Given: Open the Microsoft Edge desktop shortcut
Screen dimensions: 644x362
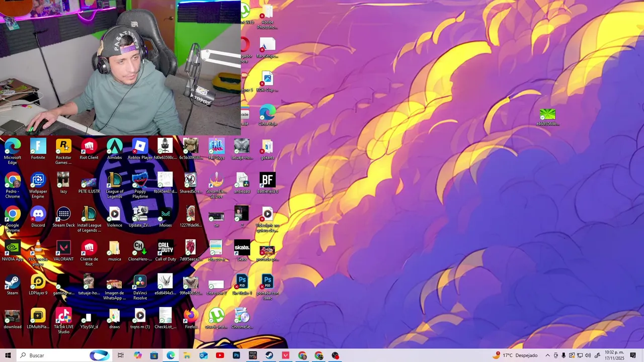Looking at the screenshot, I should pos(13,151).
